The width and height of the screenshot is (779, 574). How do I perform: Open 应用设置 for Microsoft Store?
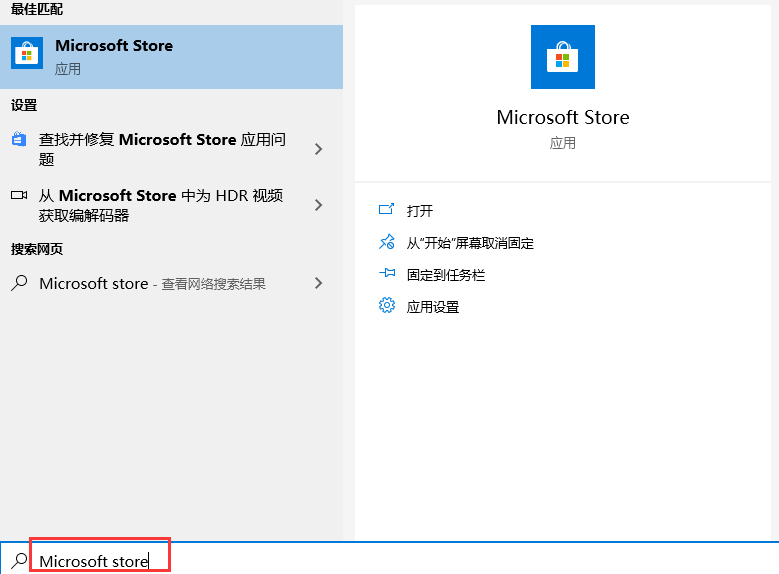(433, 307)
